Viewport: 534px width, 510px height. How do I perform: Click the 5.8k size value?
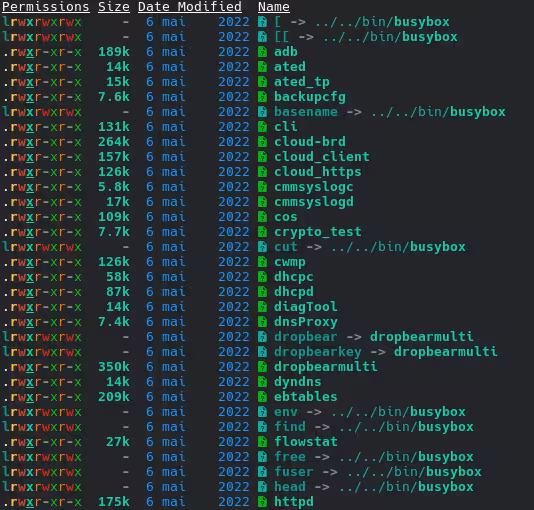pyautogui.click(x=114, y=187)
